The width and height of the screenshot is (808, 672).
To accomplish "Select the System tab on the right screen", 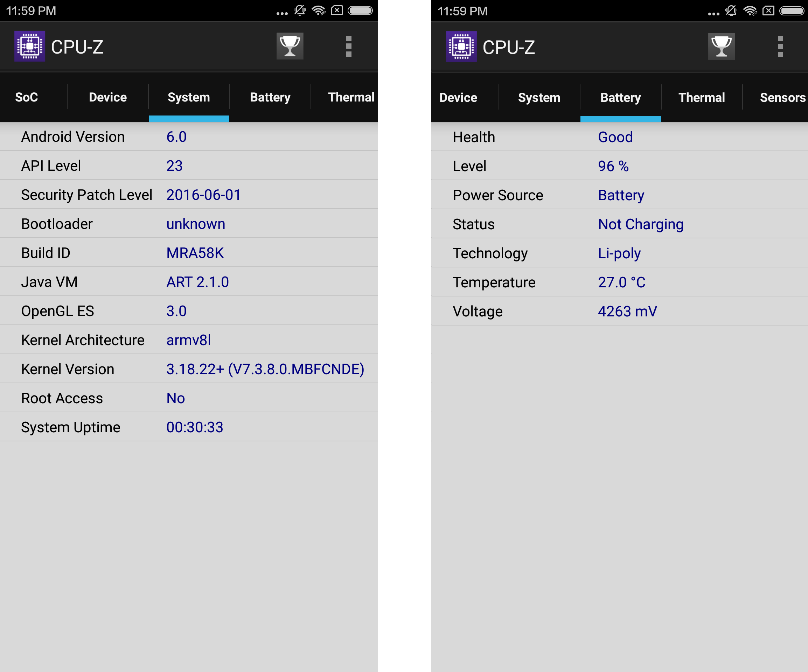I will tap(539, 98).
